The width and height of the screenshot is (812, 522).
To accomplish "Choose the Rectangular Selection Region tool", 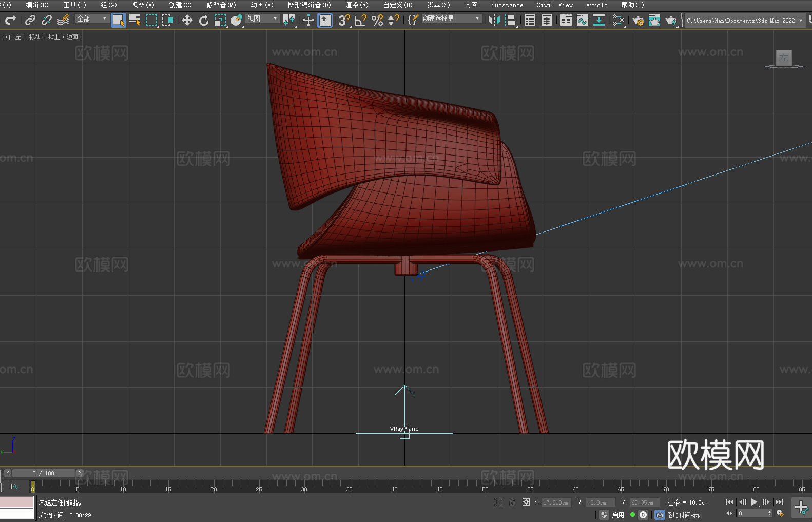I will click(x=151, y=20).
